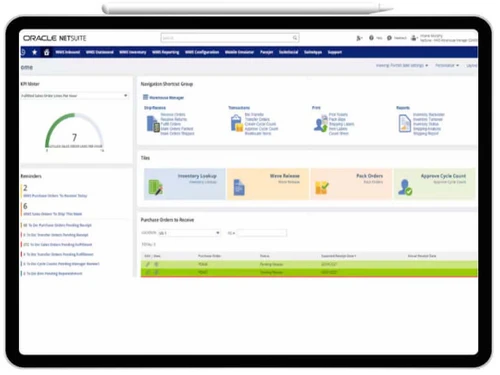The width and height of the screenshot is (500, 375).
Task: Open the Location dropdown in Purchase Orders
Action: 189,233
